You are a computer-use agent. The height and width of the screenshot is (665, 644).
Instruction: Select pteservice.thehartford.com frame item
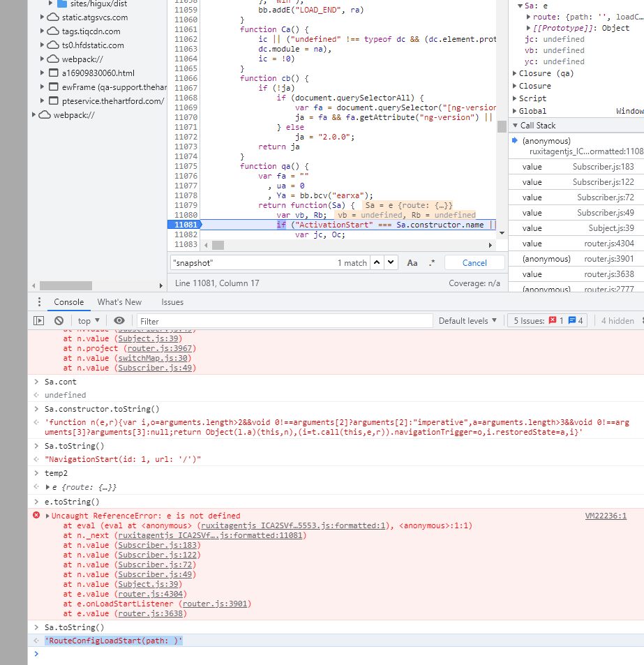click(113, 101)
